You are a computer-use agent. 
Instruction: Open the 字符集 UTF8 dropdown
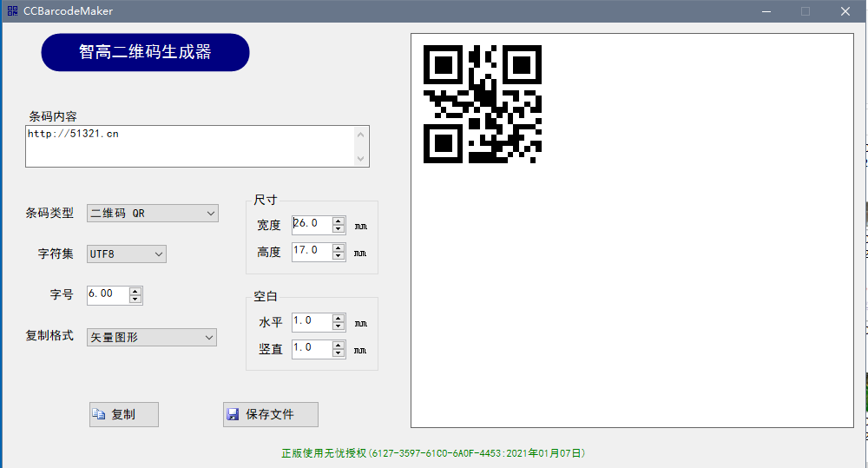[x=126, y=254]
